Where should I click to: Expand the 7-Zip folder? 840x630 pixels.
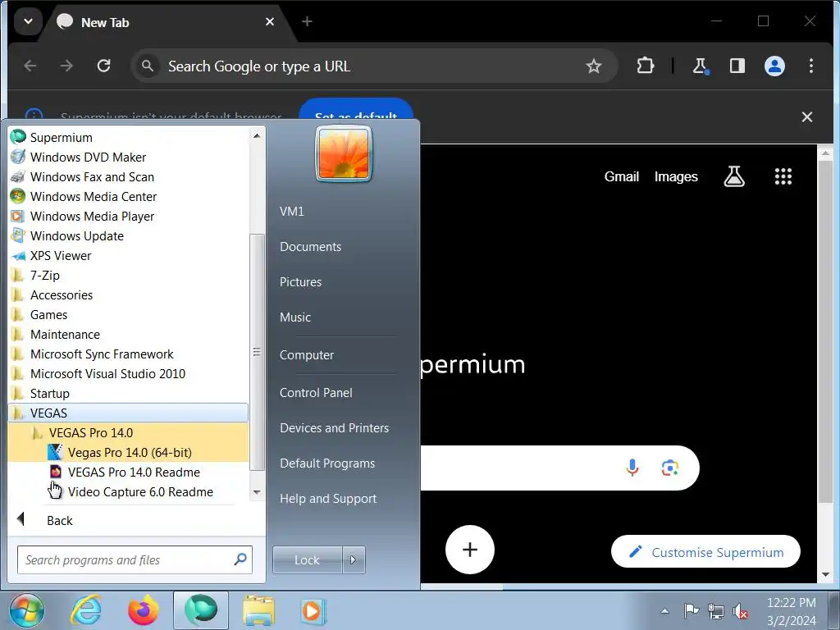tap(129, 276)
